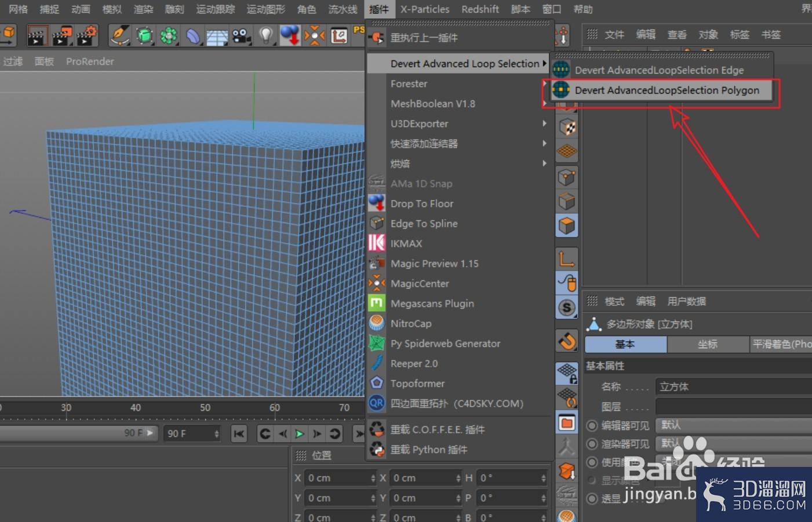Click the Enable Axis L-shaped icon

[567, 258]
